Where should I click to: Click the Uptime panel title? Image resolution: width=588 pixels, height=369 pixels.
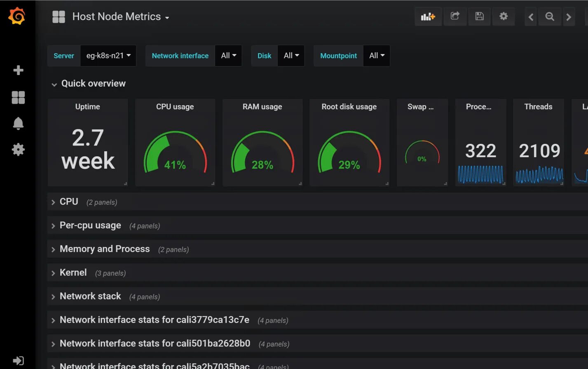[x=87, y=107]
